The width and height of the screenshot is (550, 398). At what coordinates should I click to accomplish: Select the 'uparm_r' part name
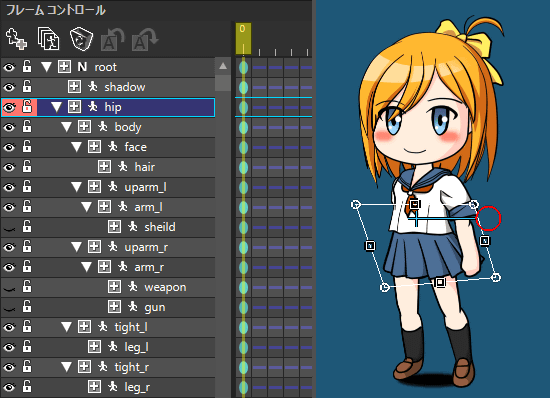[146, 247]
